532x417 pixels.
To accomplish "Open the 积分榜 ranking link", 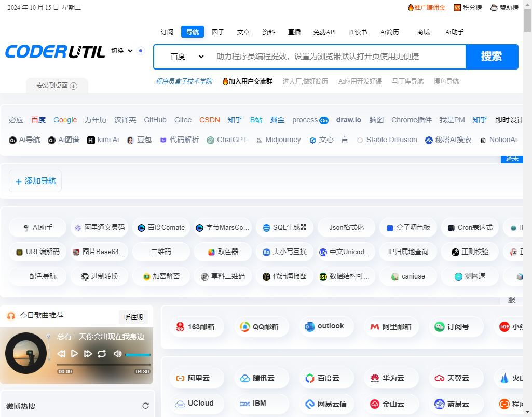I will point(468,7).
